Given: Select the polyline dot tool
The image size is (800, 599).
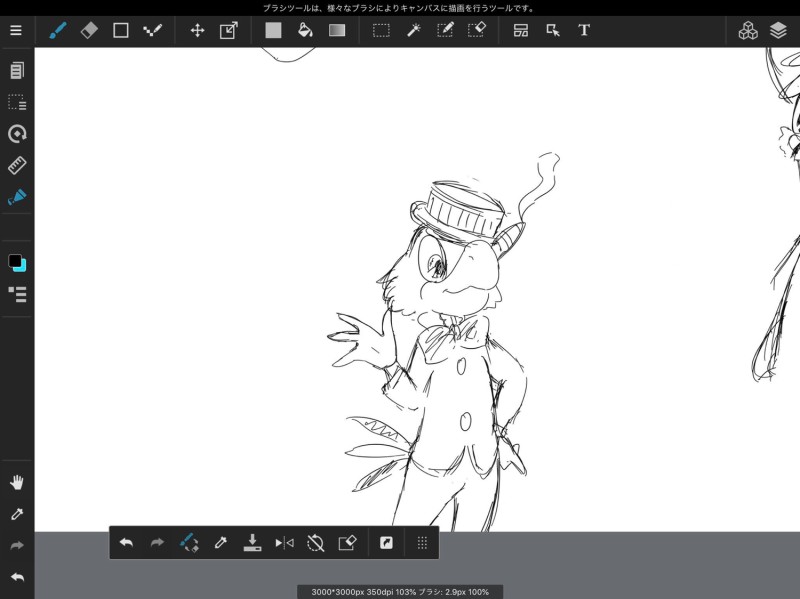Looking at the screenshot, I should pyautogui.click(x=153, y=31).
